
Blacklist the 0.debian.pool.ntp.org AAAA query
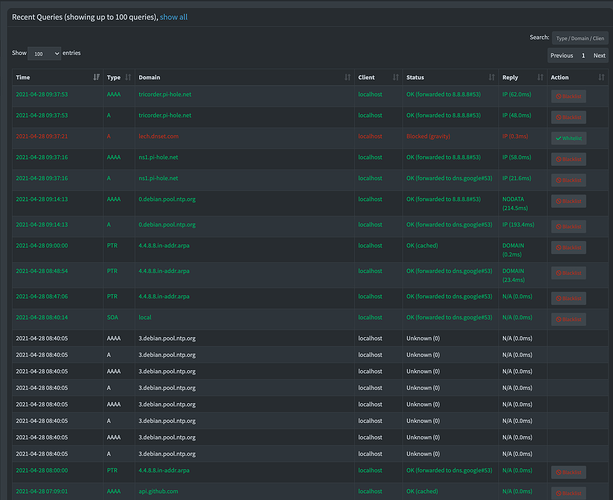point(568,201)
